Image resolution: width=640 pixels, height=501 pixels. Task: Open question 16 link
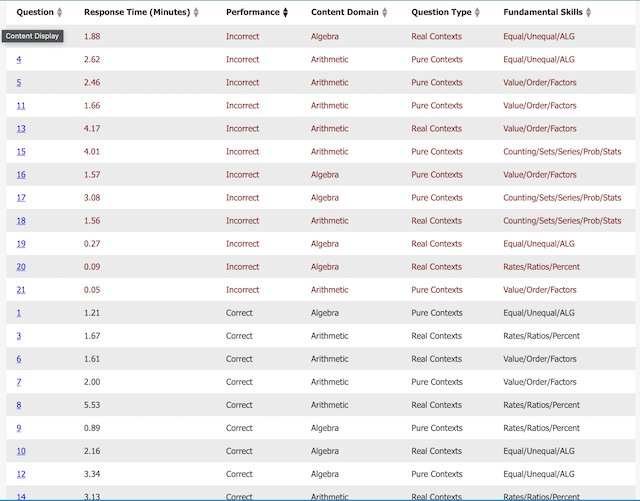pos(21,175)
